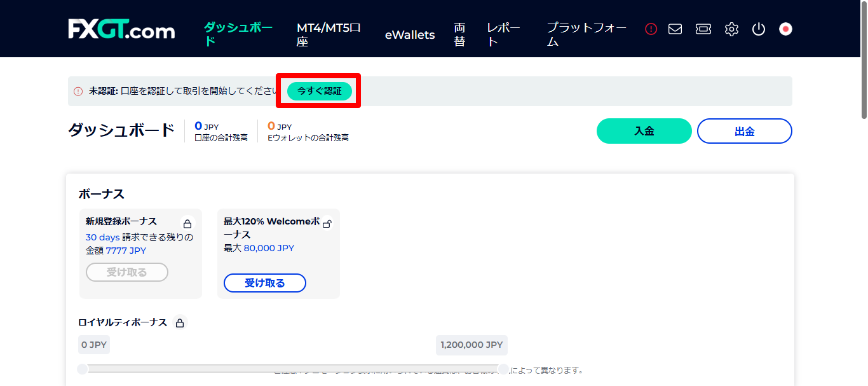Click 受け取る on the Welcome bonus
868x386 pixels.
tap(264, 282)
